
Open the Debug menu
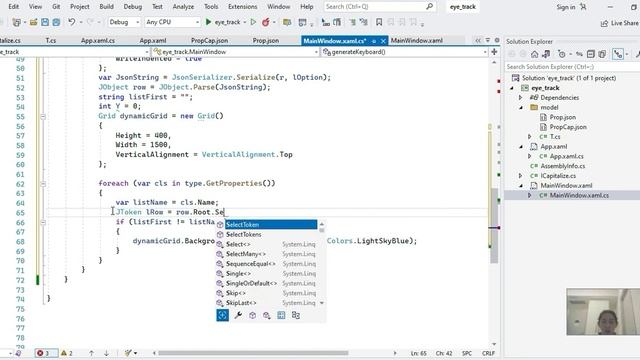[133, 7]
